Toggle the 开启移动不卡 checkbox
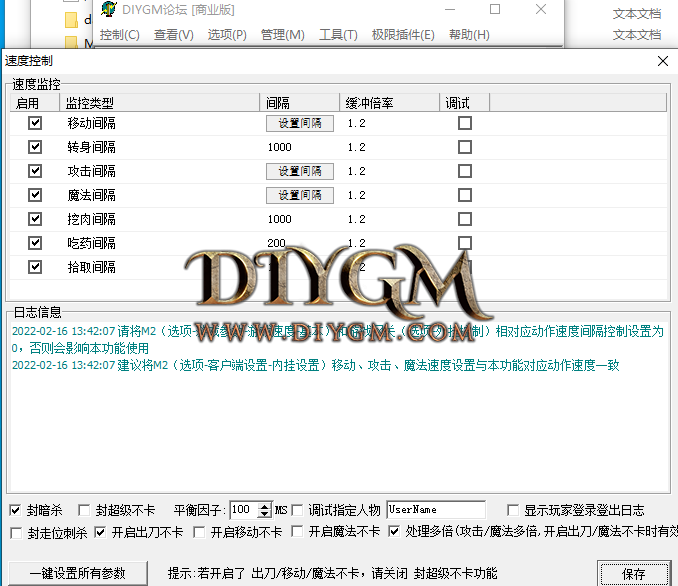Viewport: 678px width, 586px height. click(x=199, y=532)
